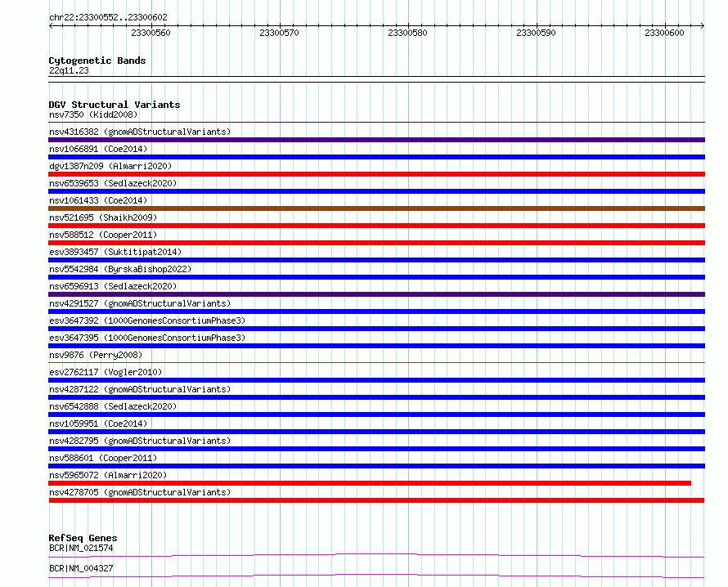The width and height of the screenshot is (728, 587).
Task: Click the blue bar under esv2762117
Action: 376,380
